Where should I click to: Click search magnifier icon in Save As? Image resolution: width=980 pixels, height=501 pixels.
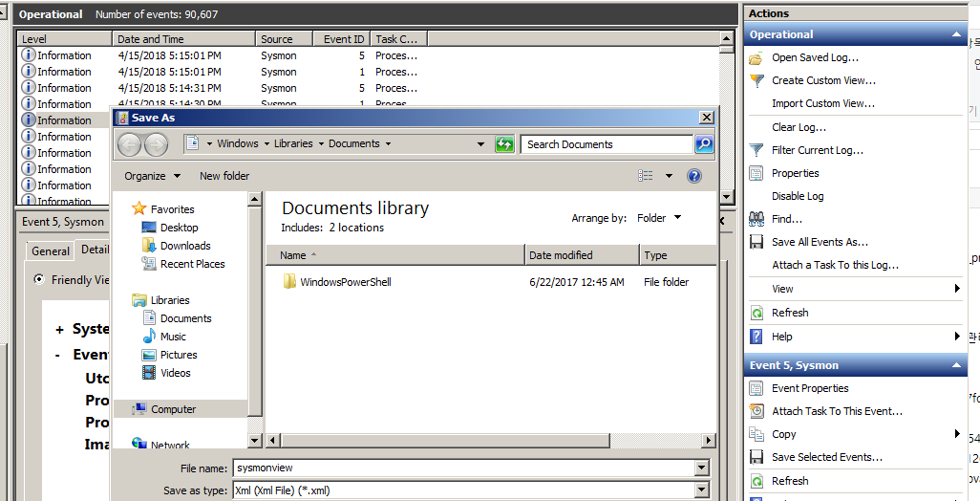tap(704, 144)
